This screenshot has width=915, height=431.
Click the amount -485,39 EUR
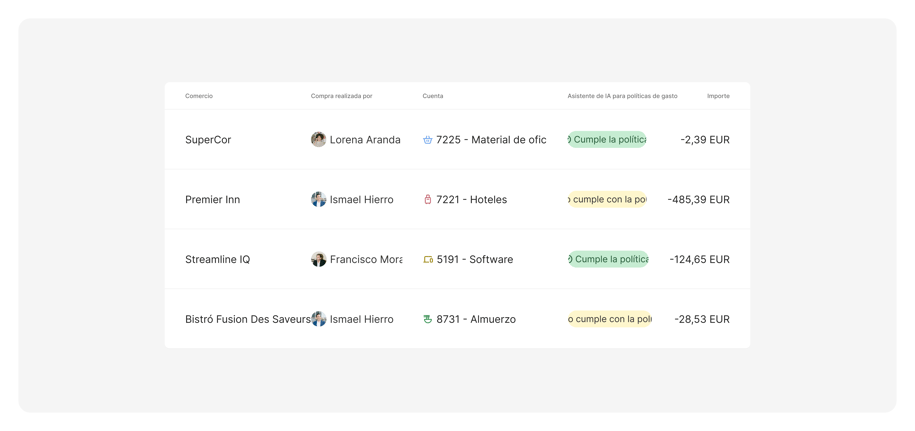click(699, 199)
